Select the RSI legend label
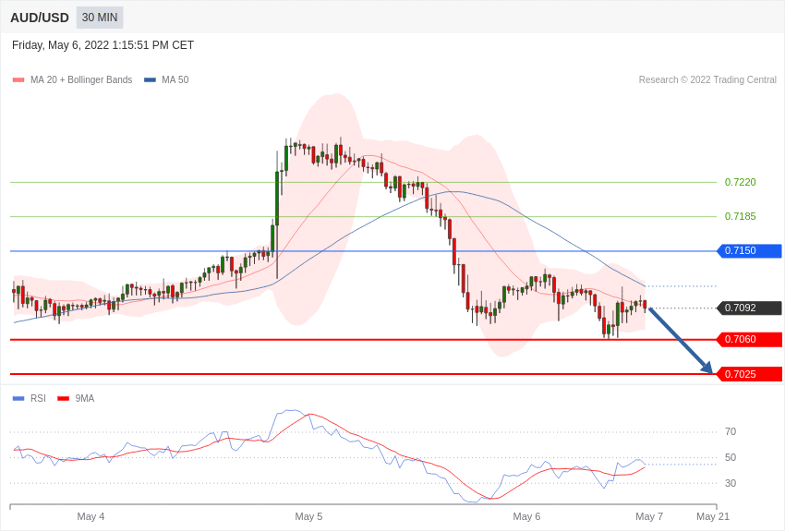This screenshot has height=532, width=785. tap(38, 398)
